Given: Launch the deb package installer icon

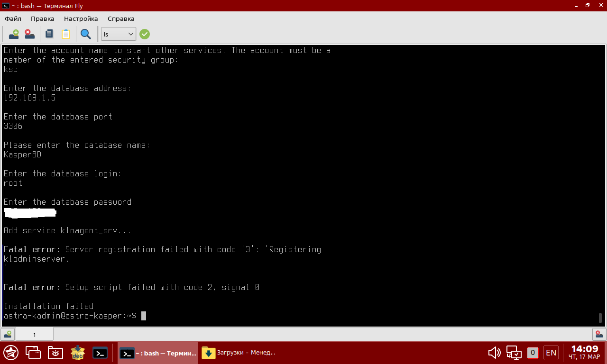Looking at the screenshot, I should [x=78, y=353].
